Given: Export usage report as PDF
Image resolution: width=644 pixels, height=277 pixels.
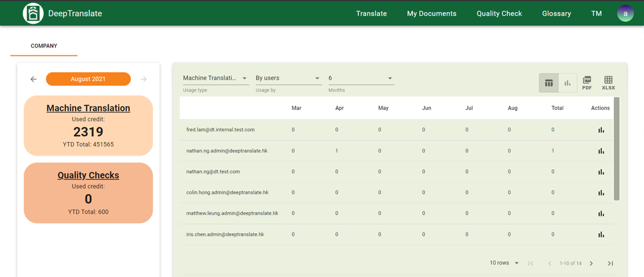Looking at the screenshot, I should (587, 83).
